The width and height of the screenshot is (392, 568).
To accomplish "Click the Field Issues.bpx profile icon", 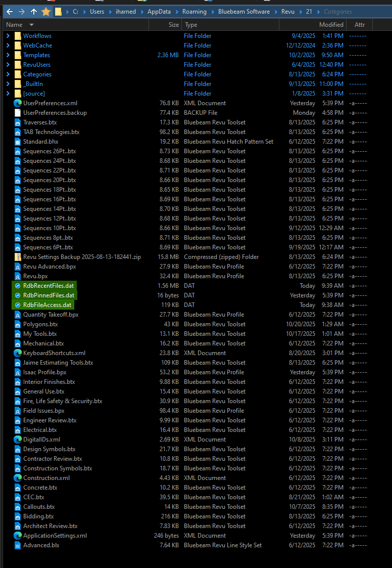I will [17, 411].
